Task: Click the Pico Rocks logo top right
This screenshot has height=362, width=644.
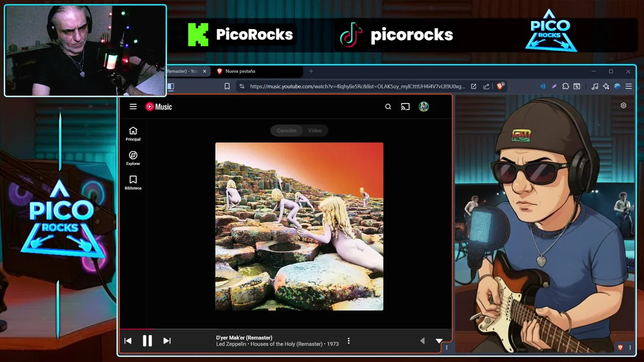Action: (x=551, y=30)
